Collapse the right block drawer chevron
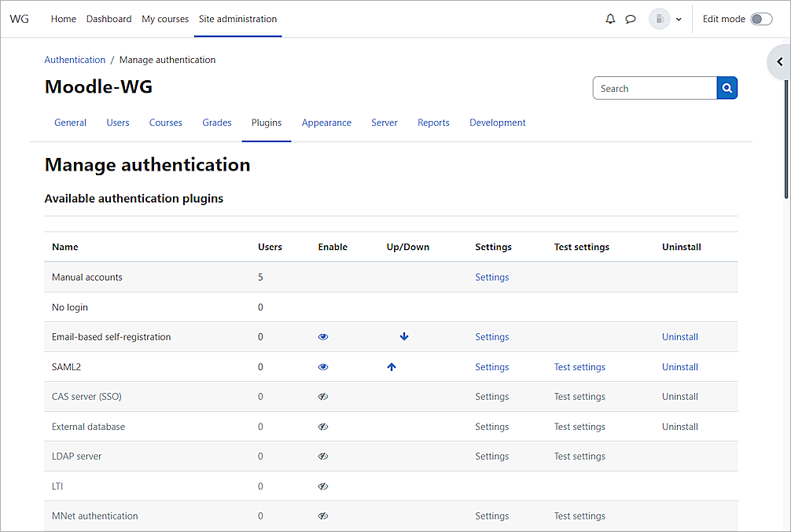The width and height of the screenshot is (791, 532). 778,61
